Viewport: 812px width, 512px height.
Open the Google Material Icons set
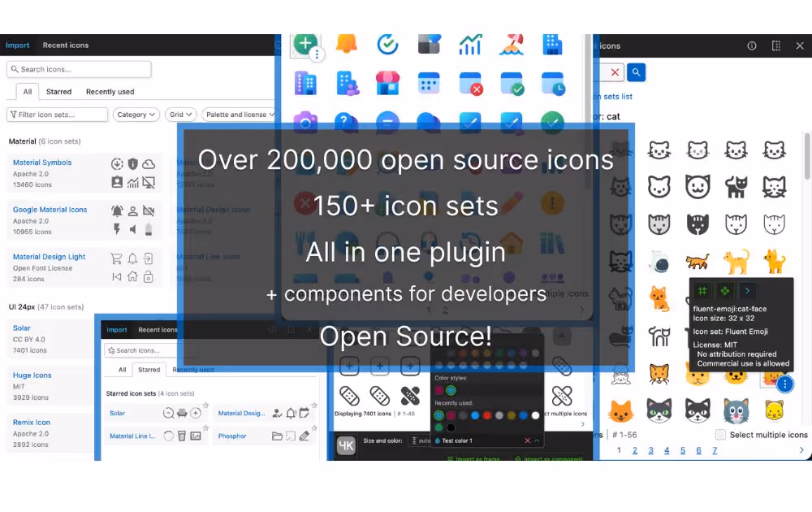tap(50, 210)
